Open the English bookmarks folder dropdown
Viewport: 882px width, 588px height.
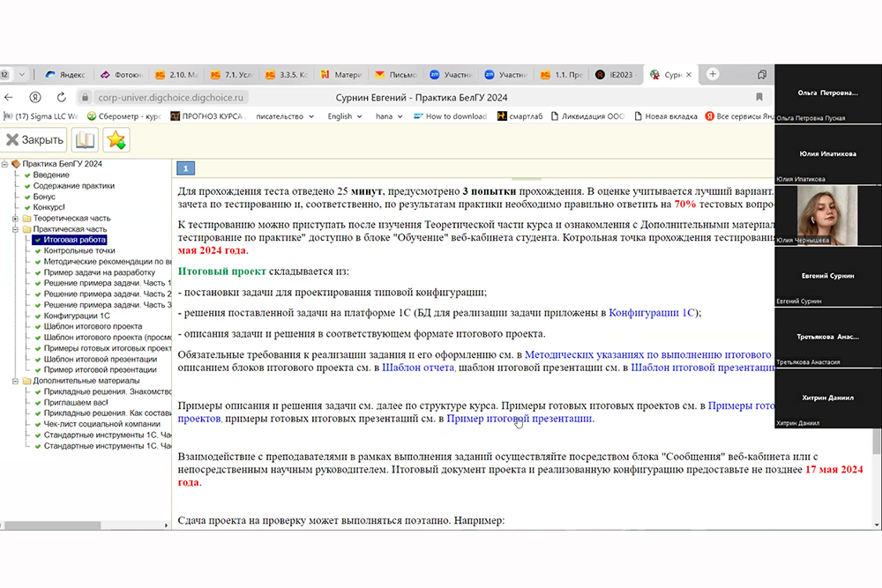pyautogui.click(x=345, y=116)
